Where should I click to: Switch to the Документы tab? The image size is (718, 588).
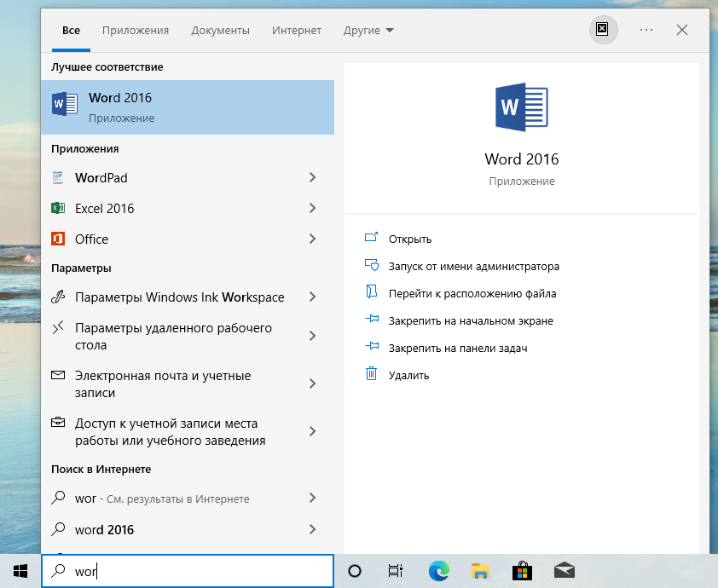220,30
